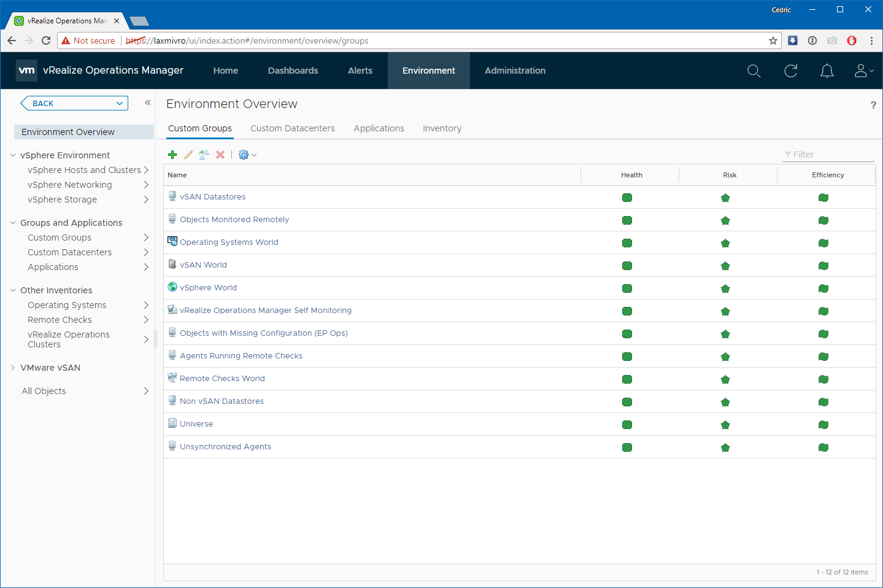This screenshot has width=883, height=588.
Task: Collapse the vSphere Environment tree section
Action: 13,155
